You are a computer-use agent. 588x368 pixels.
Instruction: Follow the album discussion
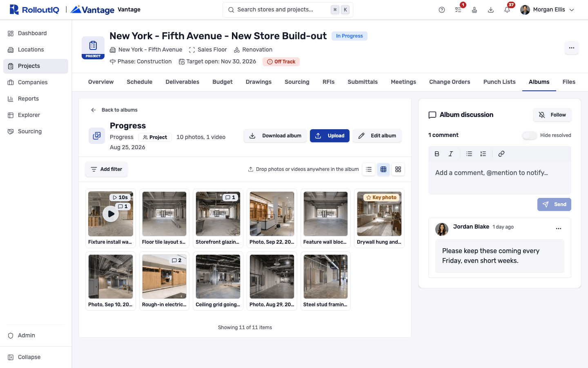(x=552, y=115)
